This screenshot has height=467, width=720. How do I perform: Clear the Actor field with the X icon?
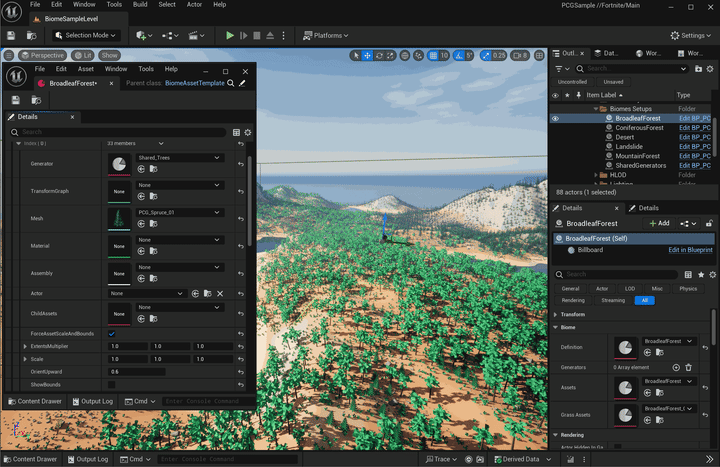(x=220, y=293)
